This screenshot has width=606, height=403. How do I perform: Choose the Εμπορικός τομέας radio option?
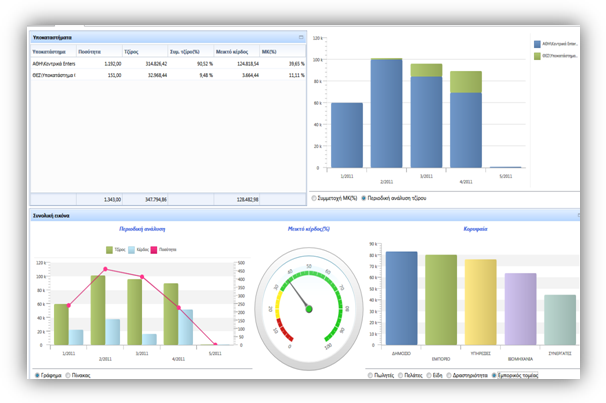[494, 375]
